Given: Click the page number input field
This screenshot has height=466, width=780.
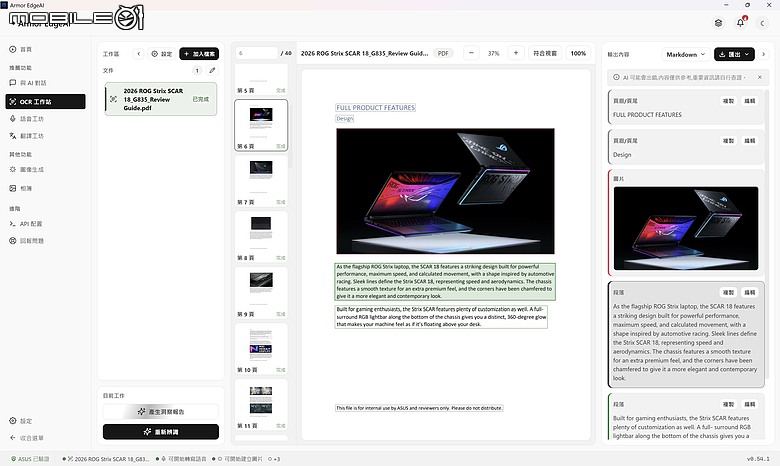Looking at the screenshot, I should [256, 53].
